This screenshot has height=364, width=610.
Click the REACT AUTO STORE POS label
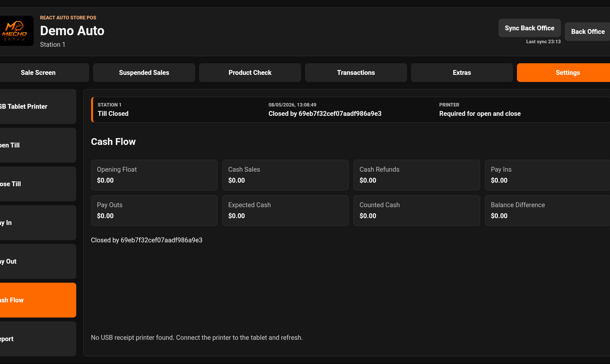[68, 18]
